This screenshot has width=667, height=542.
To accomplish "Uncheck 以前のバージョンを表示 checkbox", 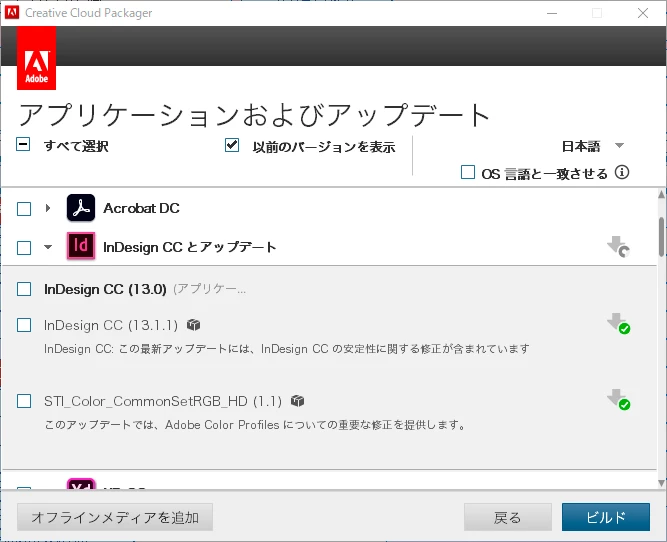I will click(x=232, y=145).
